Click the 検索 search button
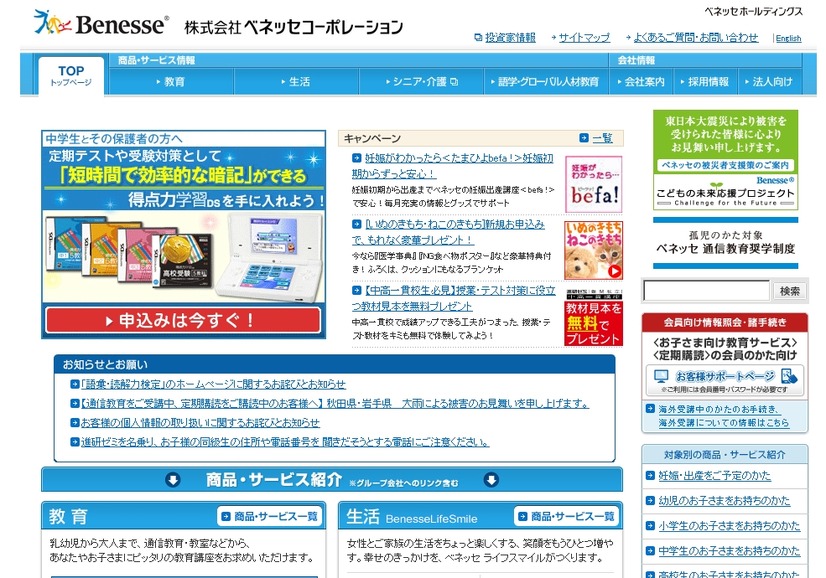Viewport: 826px width, 578px height. click(x=790, y=291)
